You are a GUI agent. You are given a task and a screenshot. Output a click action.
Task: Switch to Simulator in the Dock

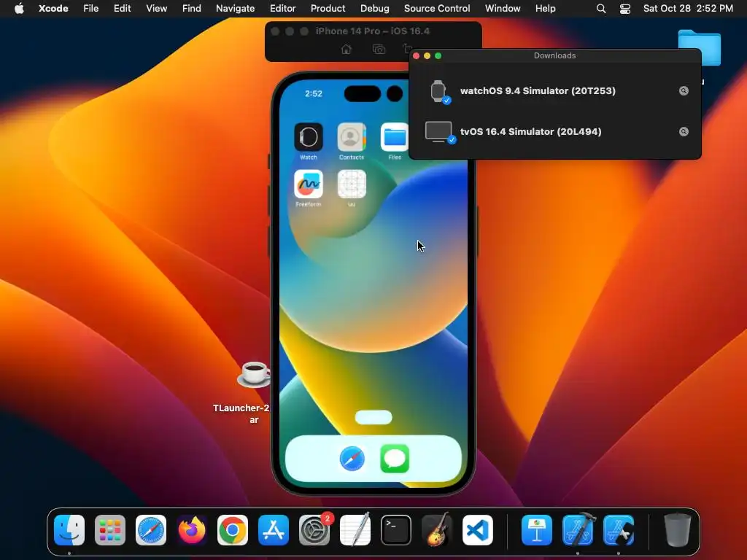(619, 530)
